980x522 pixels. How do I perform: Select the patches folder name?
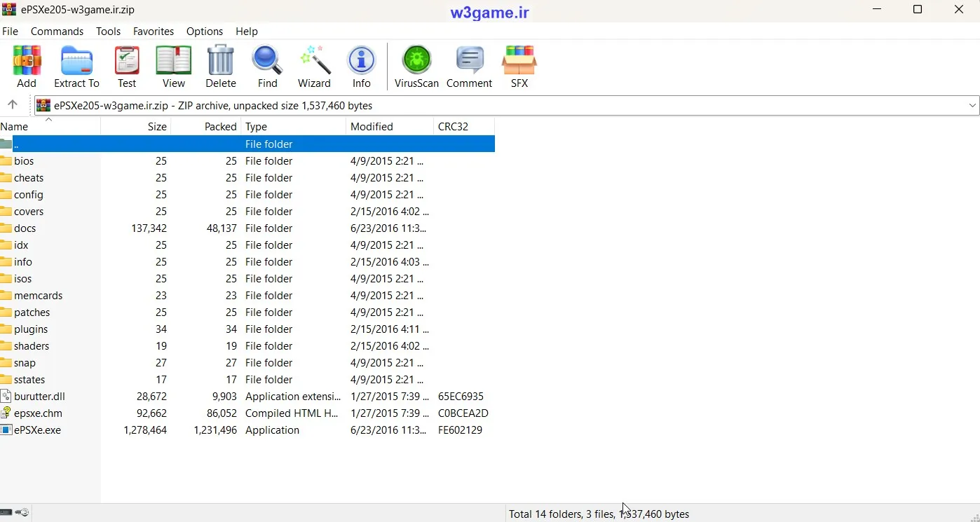pyautogui.click(x=32, y=312)
